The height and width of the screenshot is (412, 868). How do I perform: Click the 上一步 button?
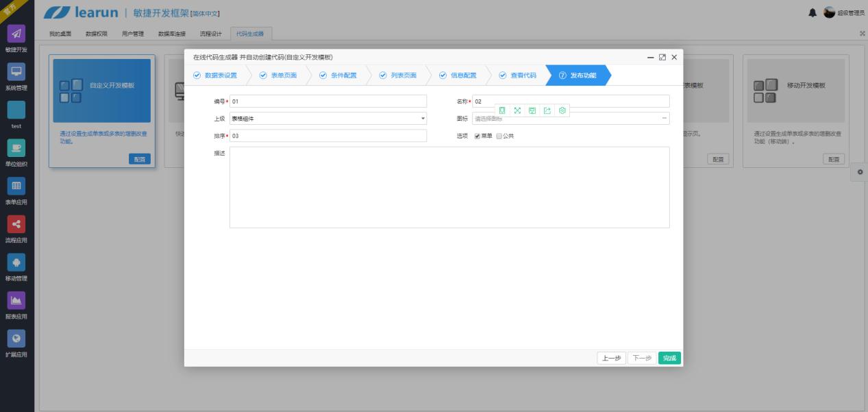pos(612,358)
